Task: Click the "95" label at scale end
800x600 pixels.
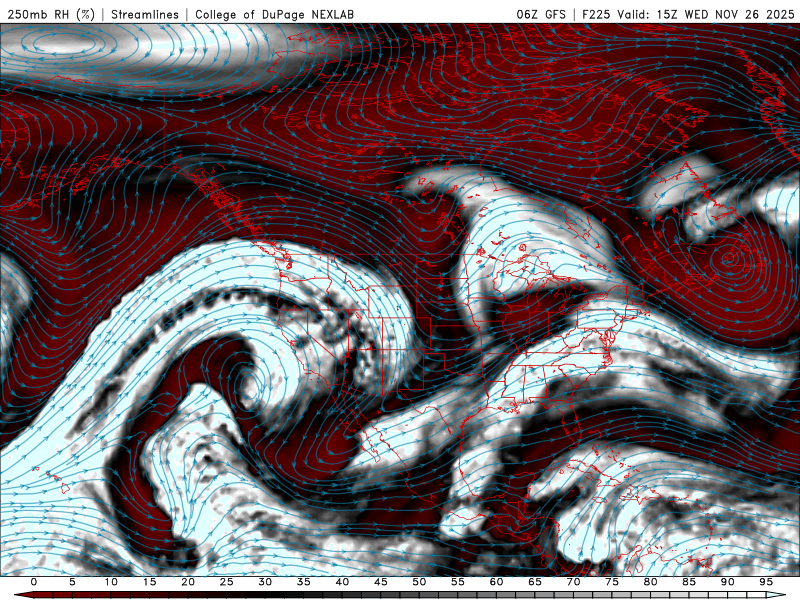Action: (x=766, y=582)
